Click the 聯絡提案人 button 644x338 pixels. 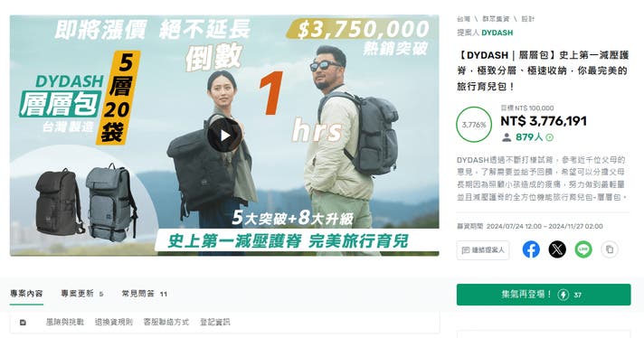(x=483, y=249)
